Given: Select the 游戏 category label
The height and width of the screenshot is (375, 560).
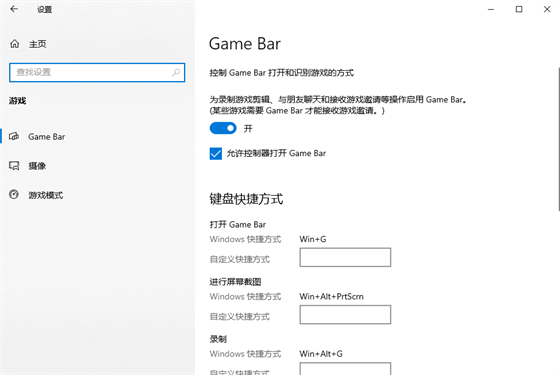Looking at the screenshot, I should click(x=18, y=101).
